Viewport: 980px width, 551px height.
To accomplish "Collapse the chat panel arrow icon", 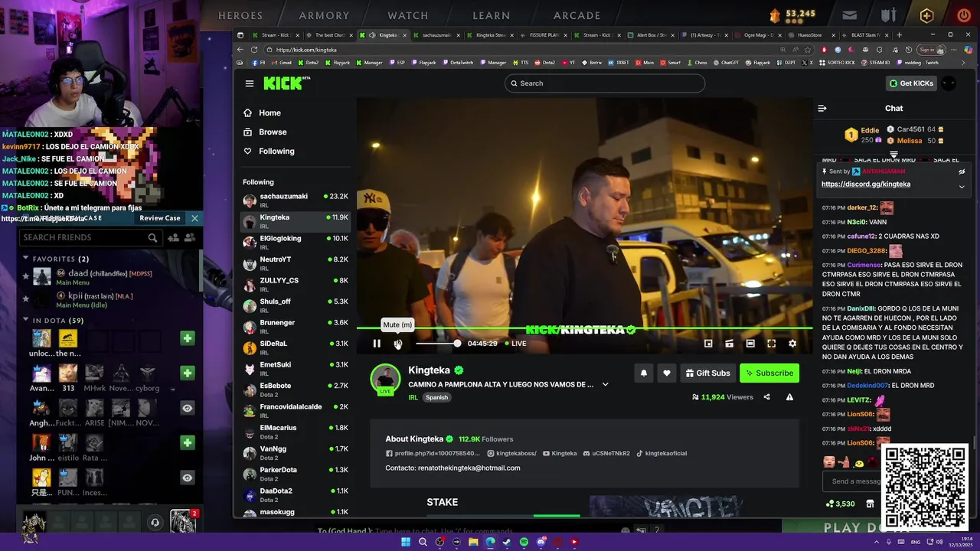I will pyautogui.click(x=822, y=109).
